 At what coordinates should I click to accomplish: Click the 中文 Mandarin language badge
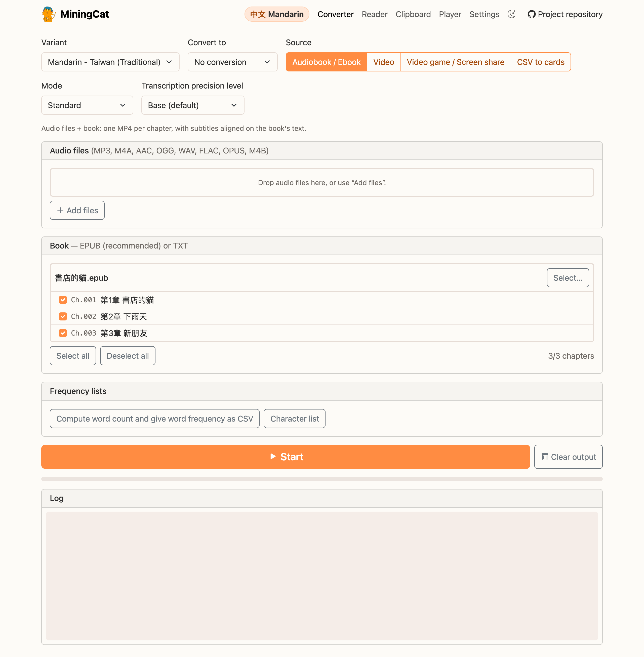click(277, 14)
